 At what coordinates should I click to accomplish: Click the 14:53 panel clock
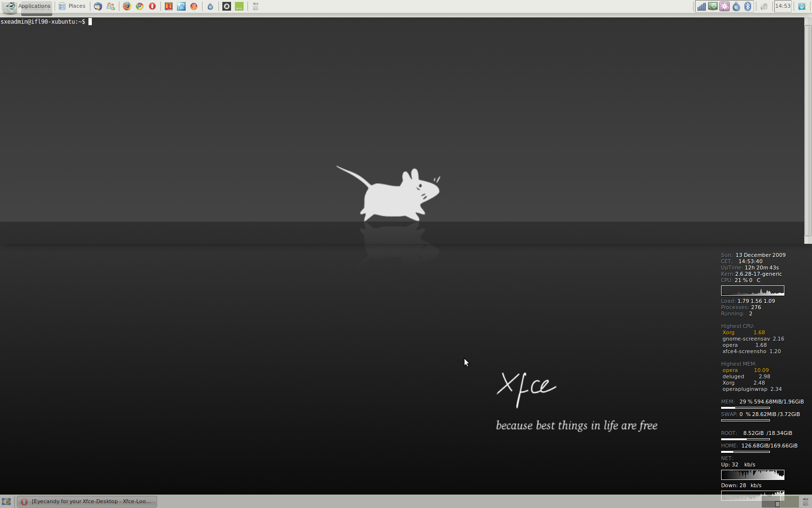click(x=783, y=6)
